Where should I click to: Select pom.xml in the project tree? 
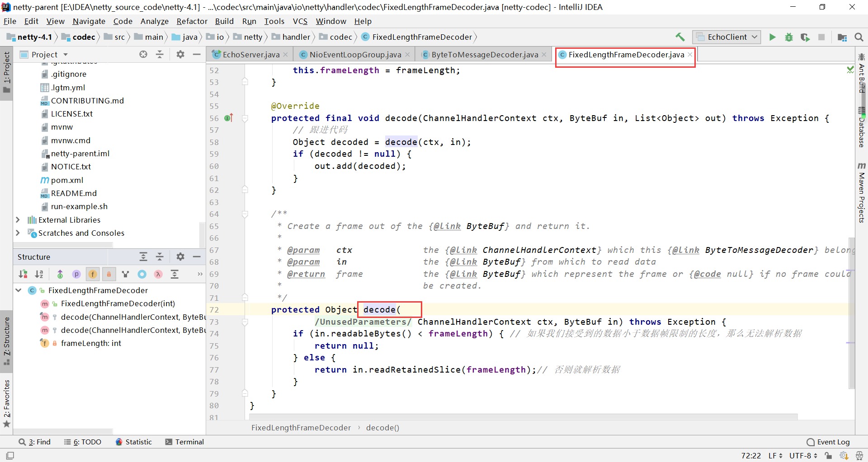(x=67, y=180)
